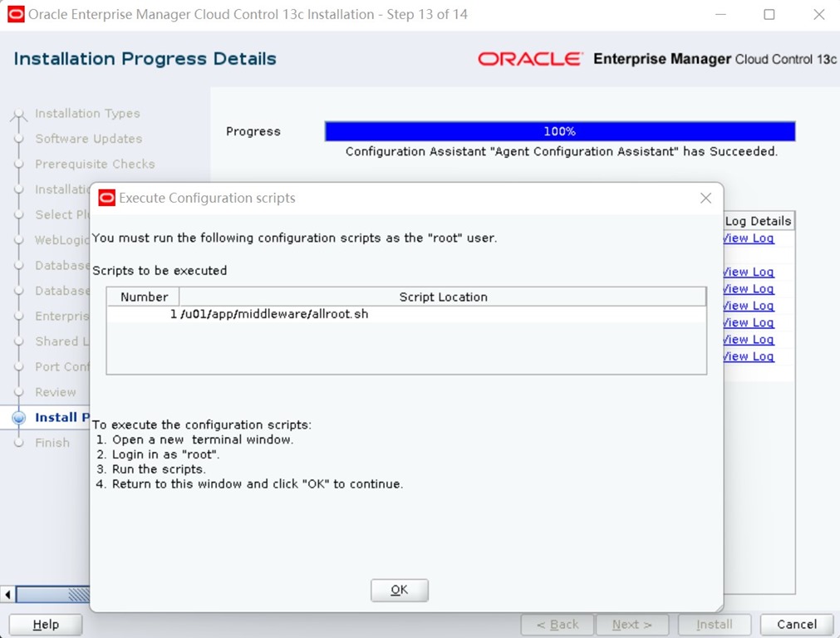This screenshot has height=638, width=840.
Task: Click the Finish step bullet icon
Action: point(19,443)
